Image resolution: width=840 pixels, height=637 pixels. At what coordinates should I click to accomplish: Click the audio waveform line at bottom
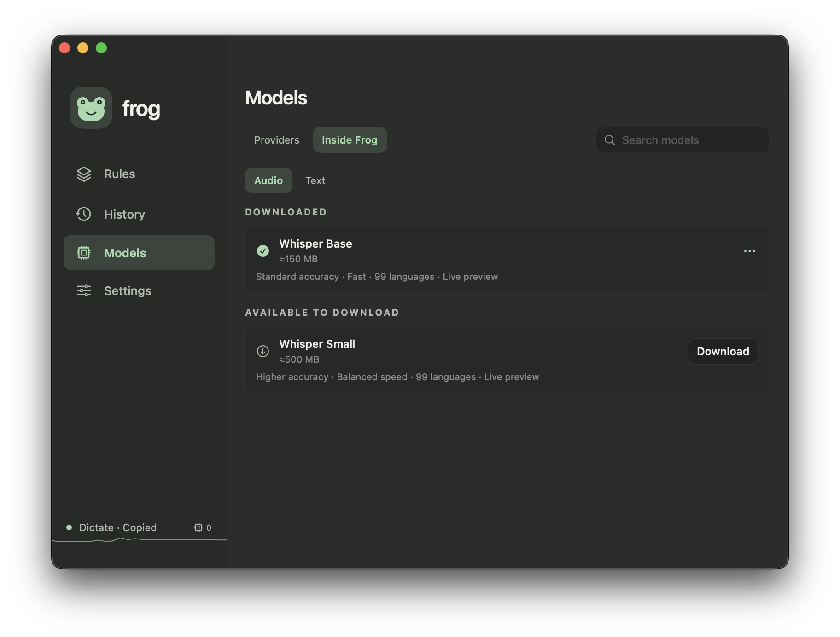pyautogui.click(x=139, y=540)
